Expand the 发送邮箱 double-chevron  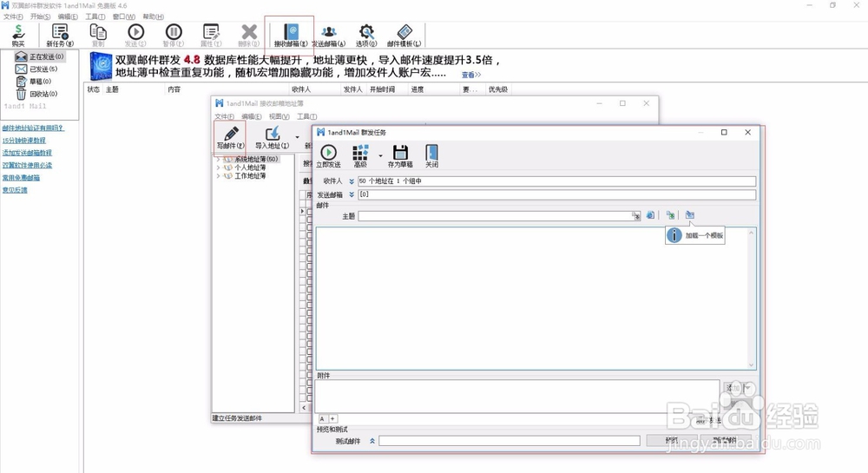352,194
